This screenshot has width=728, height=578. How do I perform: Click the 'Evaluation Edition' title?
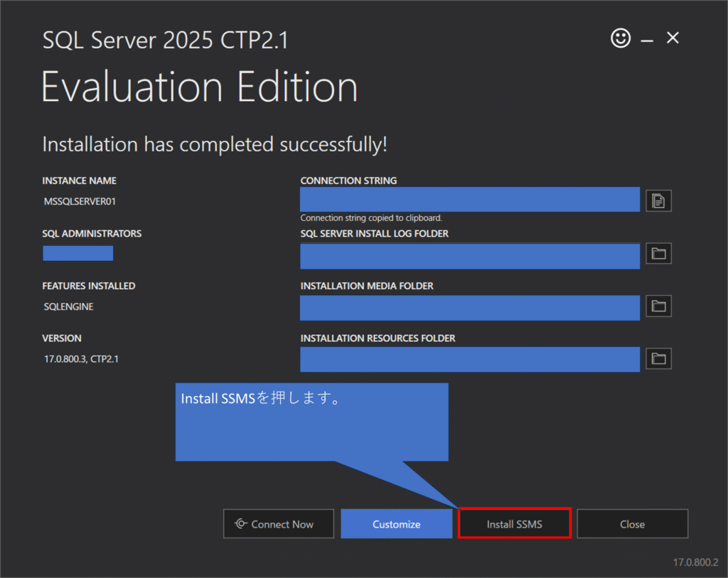tap(200, 87)
